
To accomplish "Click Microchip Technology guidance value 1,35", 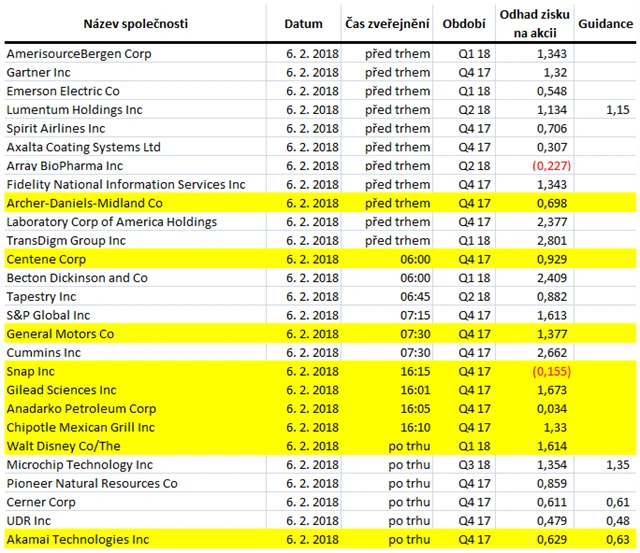I will tap(618, 465).
